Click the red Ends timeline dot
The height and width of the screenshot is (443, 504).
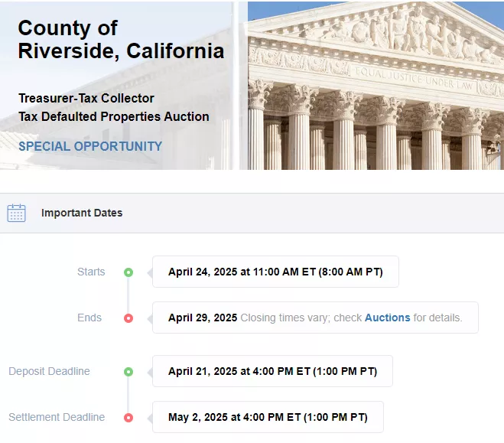[128, 318]
